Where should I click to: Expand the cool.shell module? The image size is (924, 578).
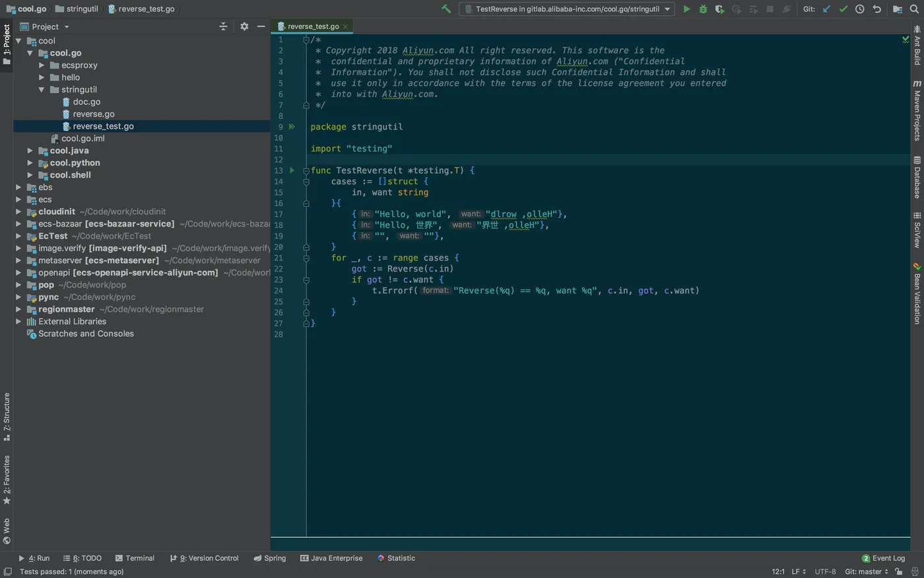[x=30, y=175]
